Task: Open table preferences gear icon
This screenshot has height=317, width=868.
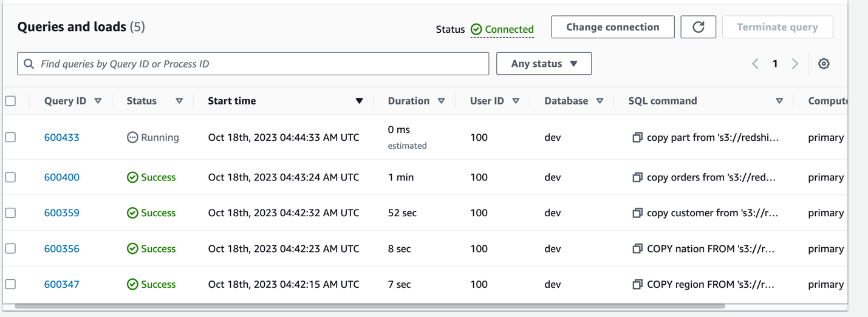Action: pyautogui.click(x=824, y=64)
